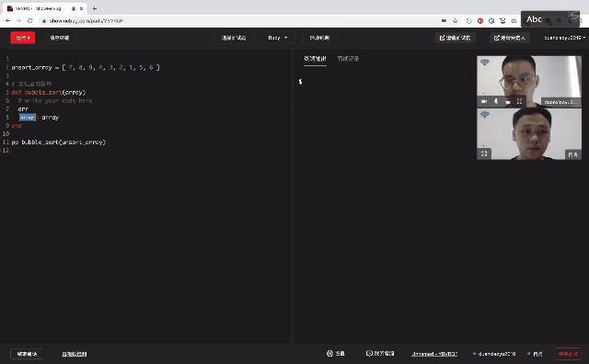Open the underlined Unnamed pad title link
The image size is (589, 364).
click(434, 354)
